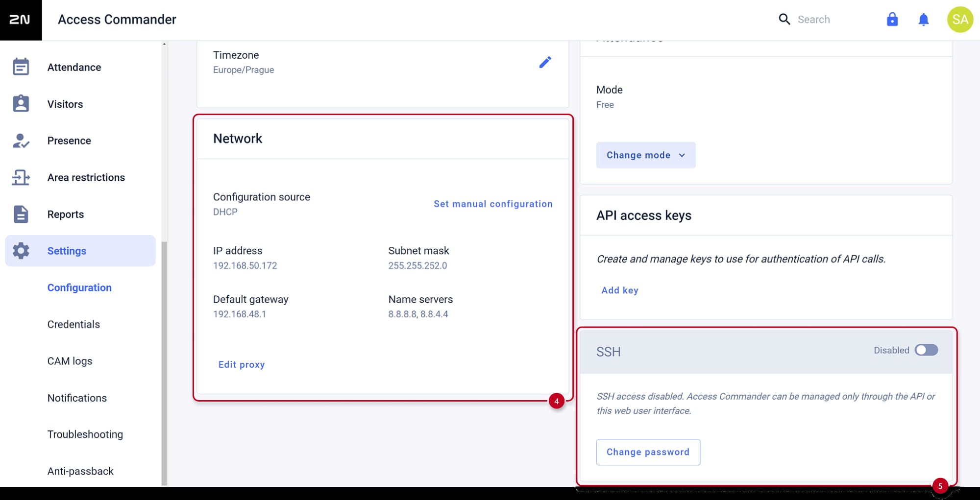Click the SSH access disabled description text
The height and width of the screenshot is (500, 980).
tap(765, 404)
